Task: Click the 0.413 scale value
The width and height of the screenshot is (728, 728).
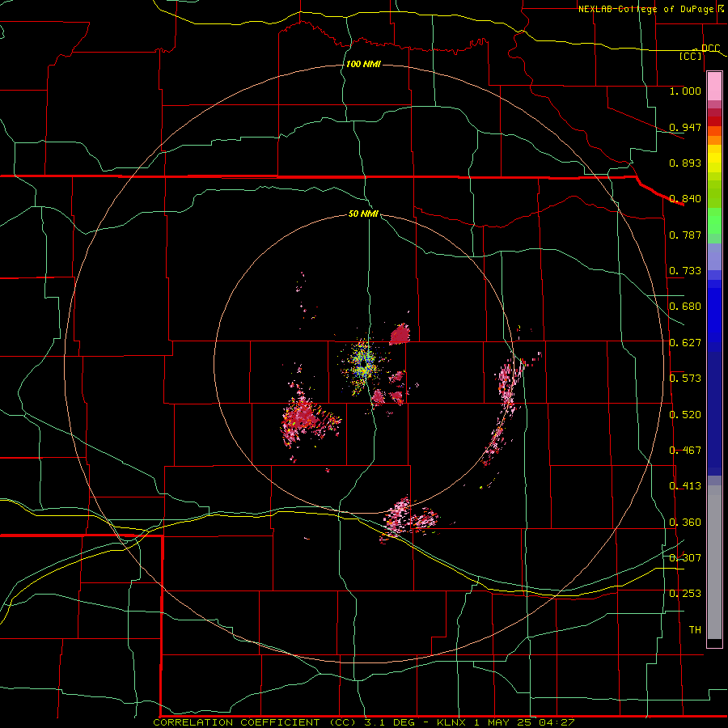Action: pos(685,486)
